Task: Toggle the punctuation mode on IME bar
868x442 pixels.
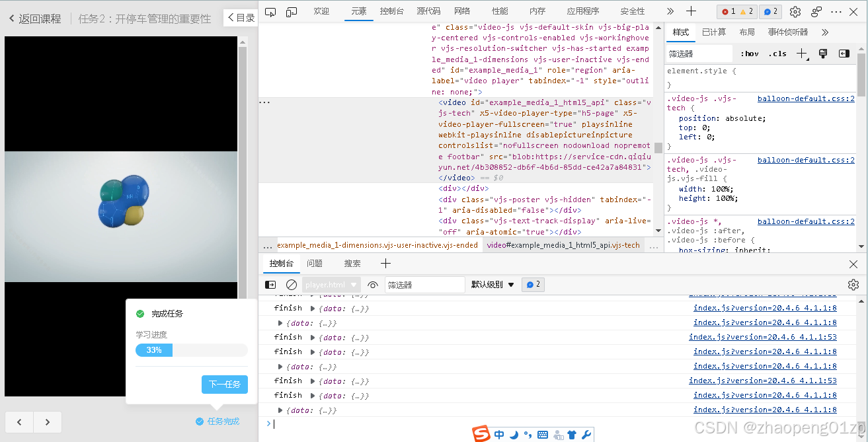Action: click(528, 435)
